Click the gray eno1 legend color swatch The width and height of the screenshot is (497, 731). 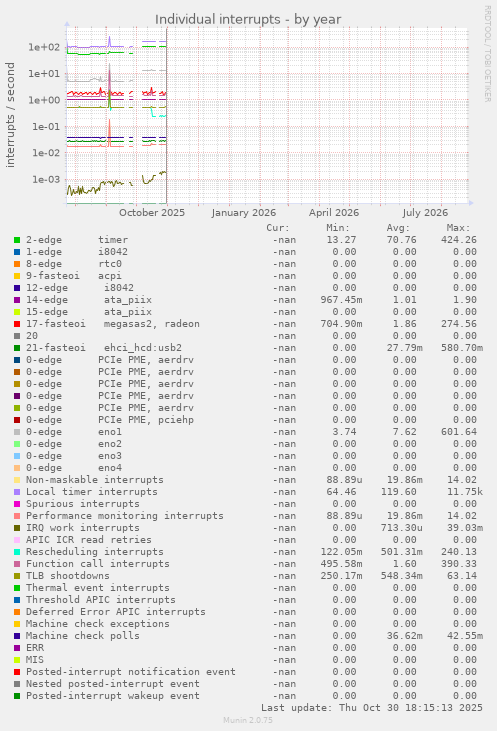point(17,432)
